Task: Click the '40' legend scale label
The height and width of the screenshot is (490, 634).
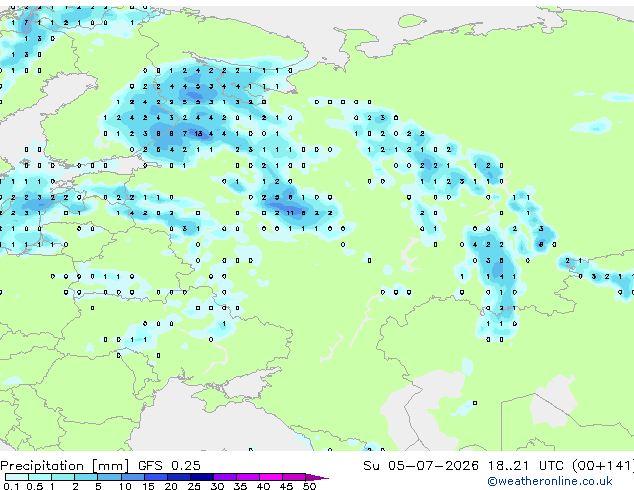Action: coord(263,486)
